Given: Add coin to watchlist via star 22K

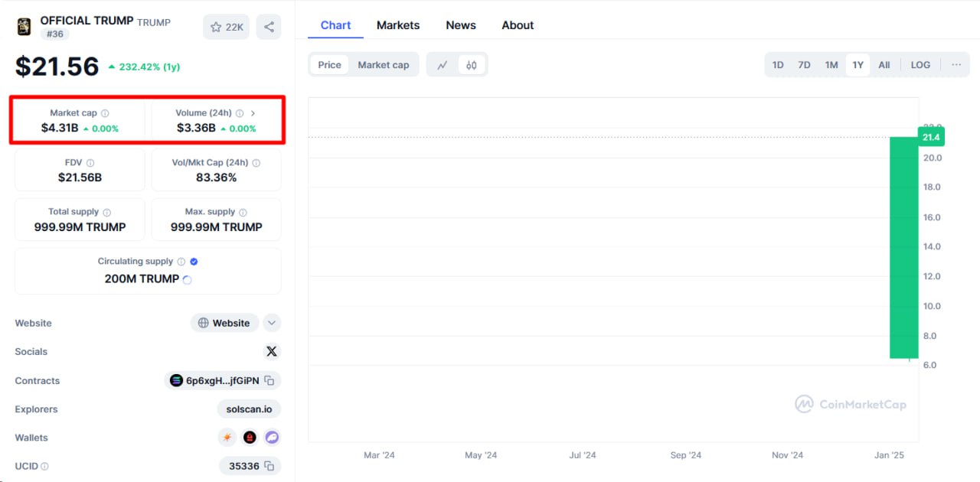Looking at the screenshot, I should pos(226,27).
